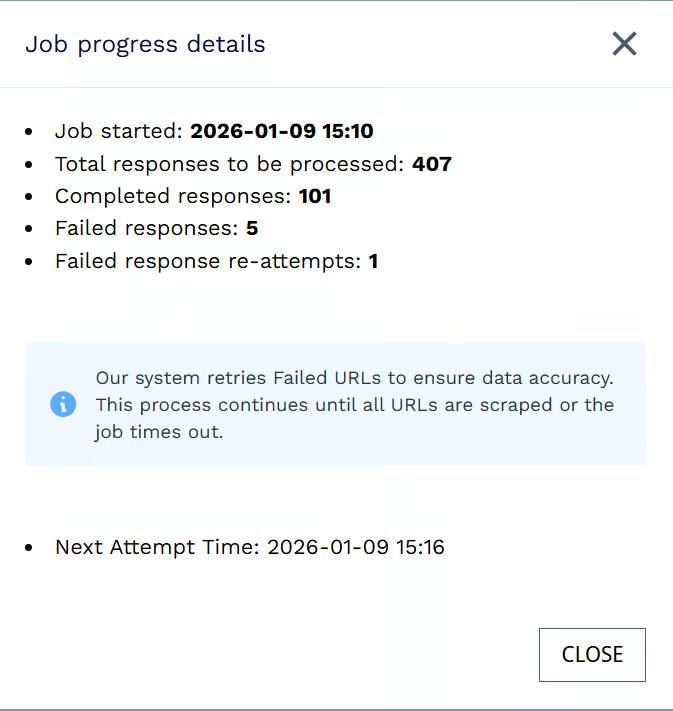The image size is (673, 711).
Task: Select the failed responses count 5
Action: pyautogui.click(x=252, y=229)
